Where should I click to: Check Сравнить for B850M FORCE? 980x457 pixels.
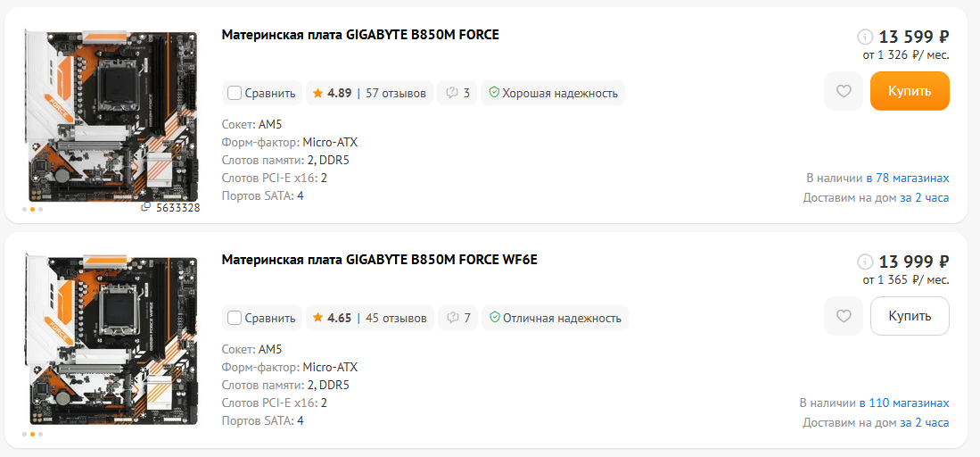235,94
